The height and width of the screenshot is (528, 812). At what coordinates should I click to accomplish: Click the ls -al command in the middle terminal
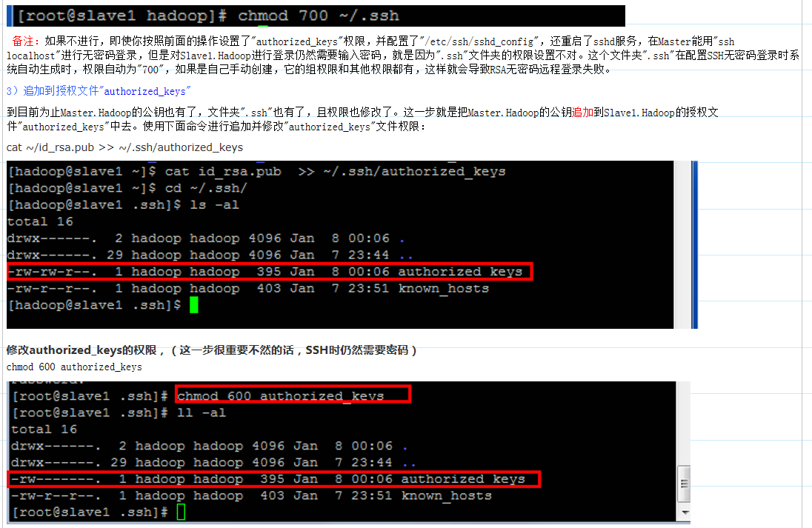click(214, 205)
